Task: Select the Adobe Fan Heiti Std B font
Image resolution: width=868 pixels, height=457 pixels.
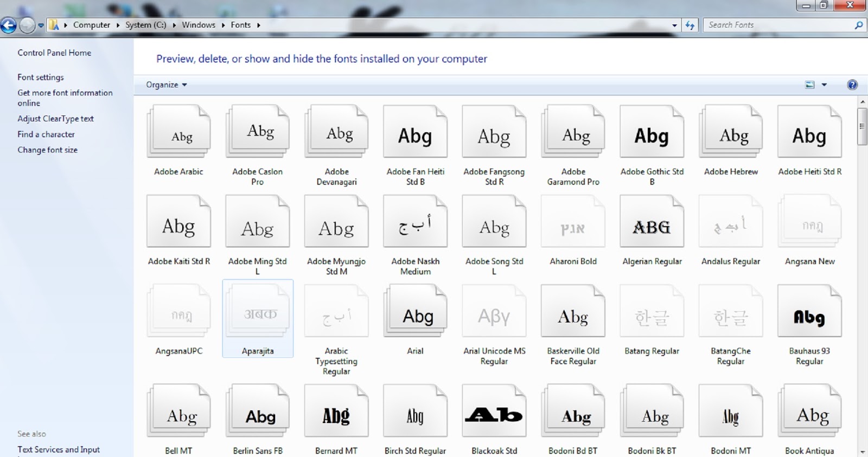Action: coord(416,132)
